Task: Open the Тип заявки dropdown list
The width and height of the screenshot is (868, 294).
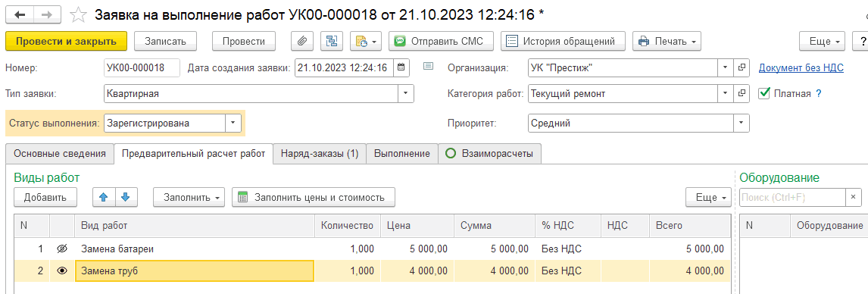Action: (406, 93)
